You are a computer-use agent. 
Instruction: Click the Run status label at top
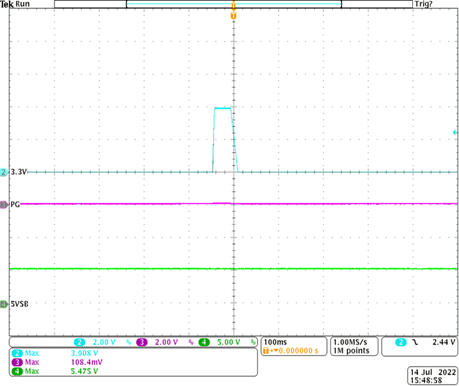click(22, 4)
